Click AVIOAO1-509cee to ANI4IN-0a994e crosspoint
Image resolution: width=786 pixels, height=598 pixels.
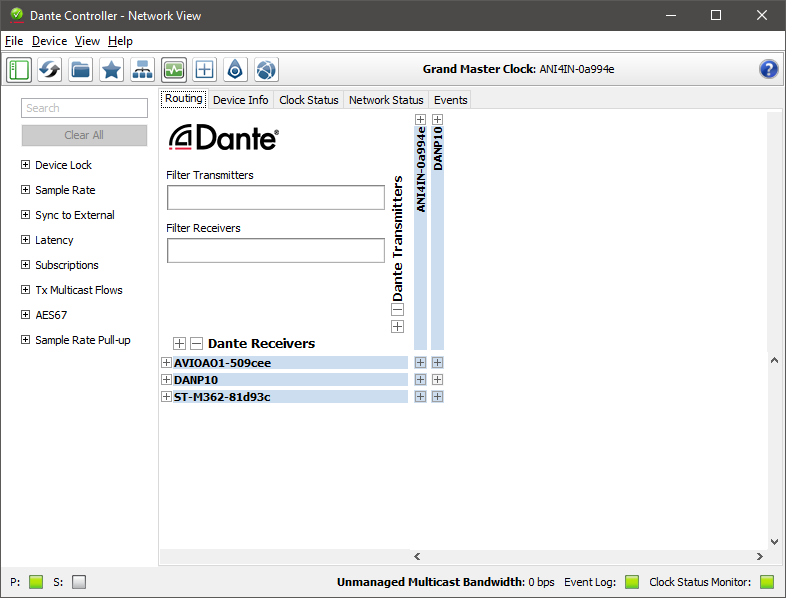(420, 362)
